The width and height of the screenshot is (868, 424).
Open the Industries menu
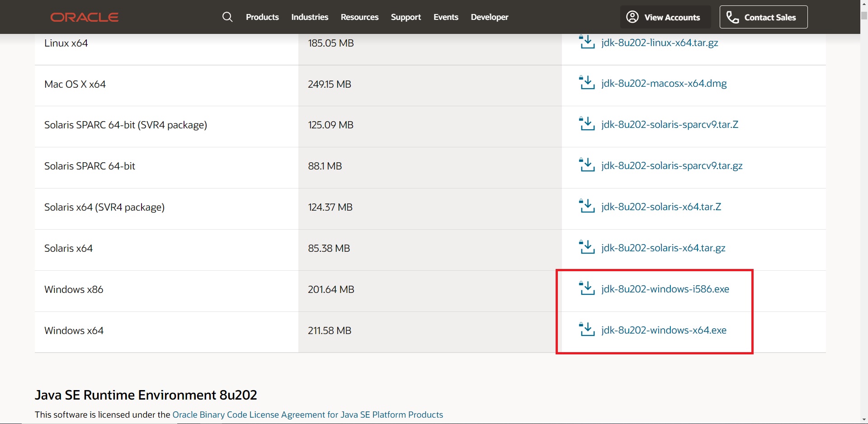(310, 17)
